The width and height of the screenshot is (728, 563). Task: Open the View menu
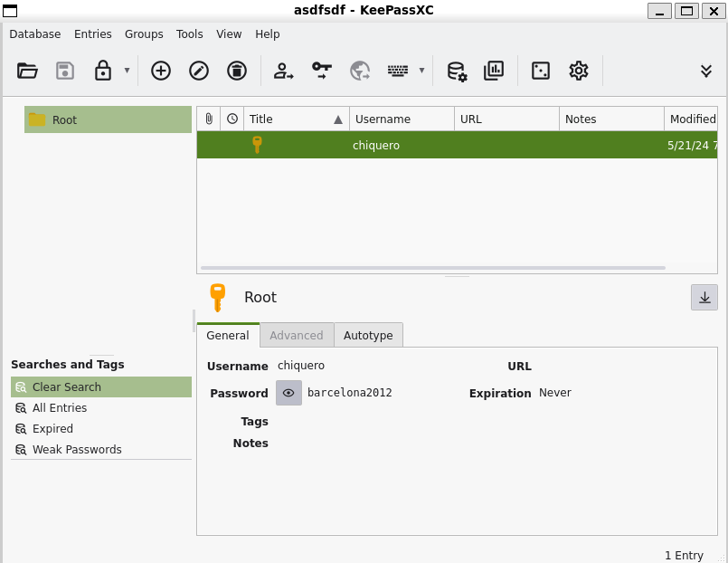point(229,33)
